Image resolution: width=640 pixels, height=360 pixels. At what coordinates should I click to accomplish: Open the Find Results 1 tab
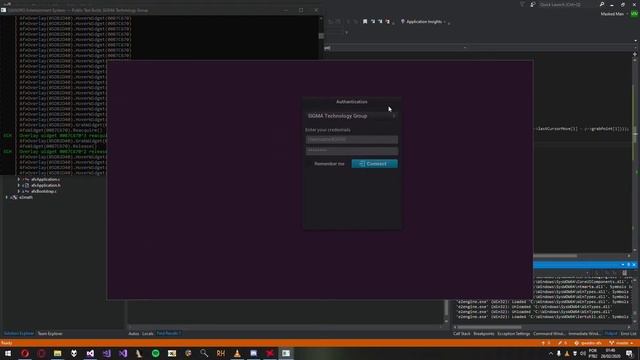pos(168,333)
